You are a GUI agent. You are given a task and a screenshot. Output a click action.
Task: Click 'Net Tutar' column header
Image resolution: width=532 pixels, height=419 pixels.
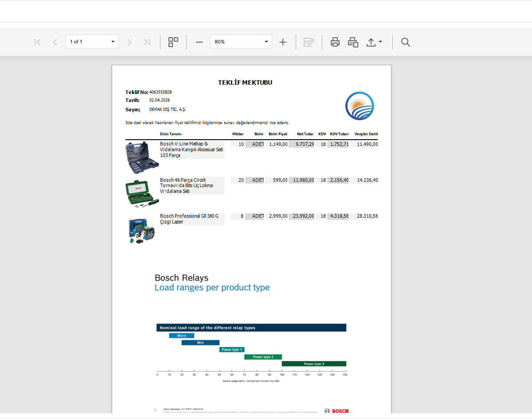[305, 134]
